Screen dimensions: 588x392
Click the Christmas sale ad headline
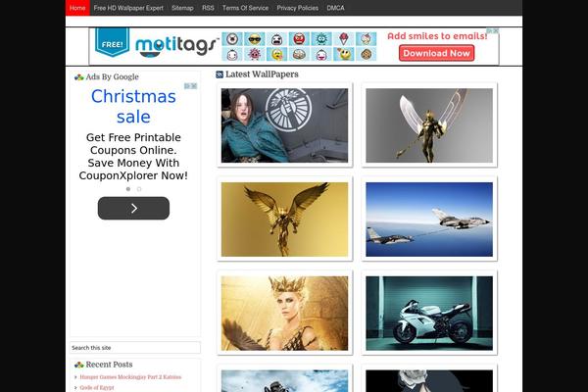(x=133, y=107)
